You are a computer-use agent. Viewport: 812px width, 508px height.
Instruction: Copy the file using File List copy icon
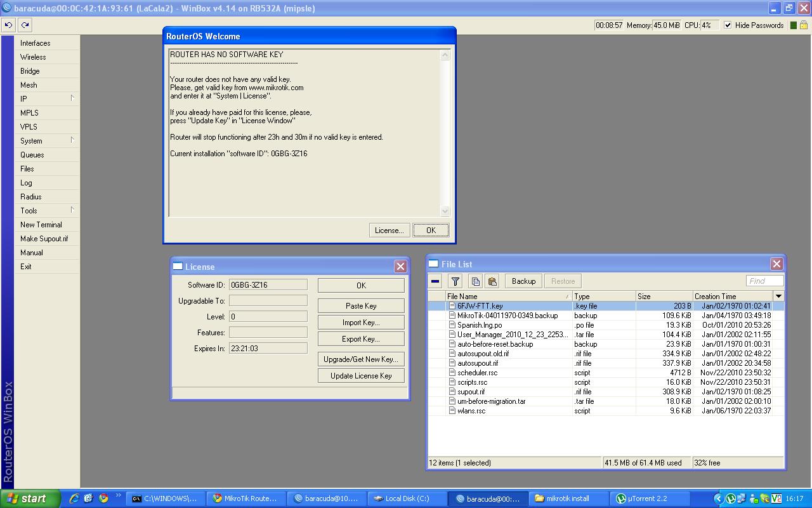click(x=475, y=281)
